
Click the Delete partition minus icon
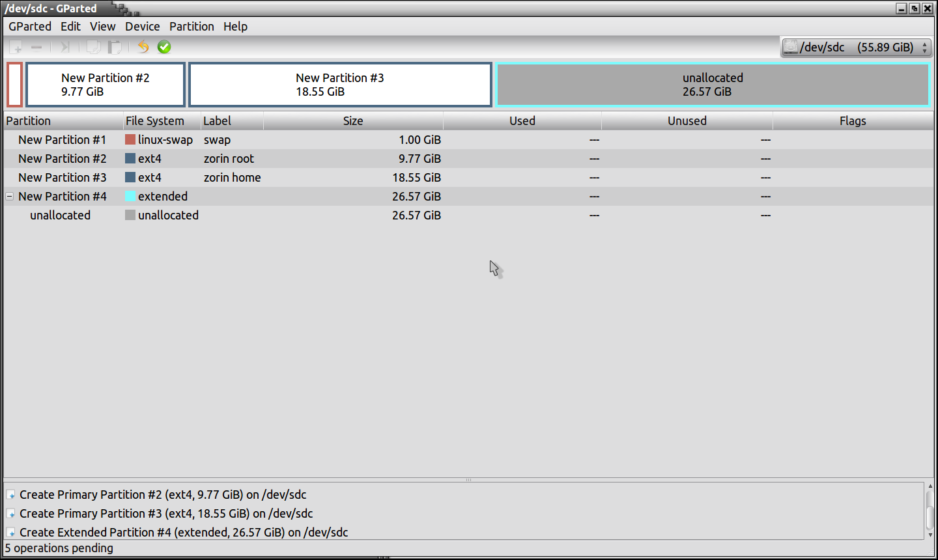click(36, 47)
